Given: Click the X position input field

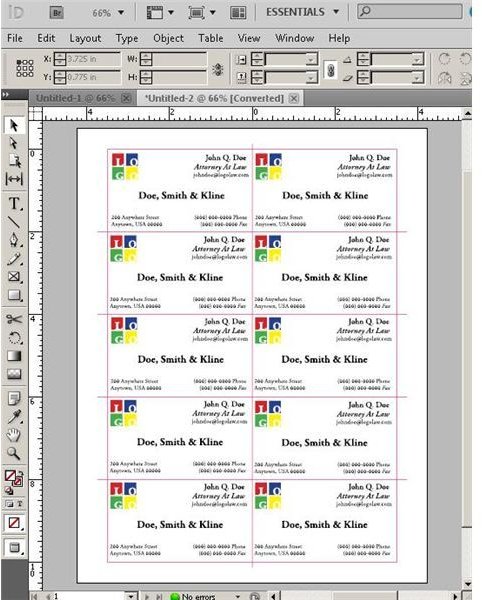Looking at the screenshot, I should [x=93, y=59].
